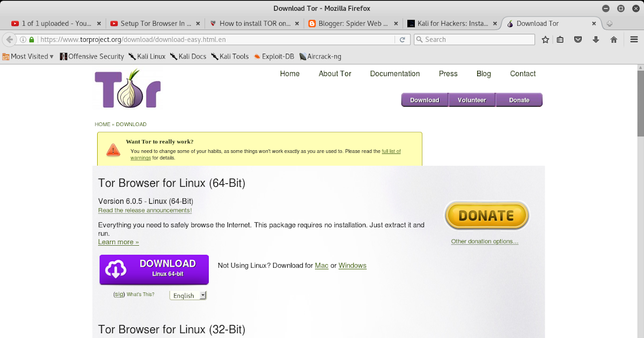The height and width of the screenshot is (338, 644).
Task: Click the Tor onion logo
Action: coord(128,89)
